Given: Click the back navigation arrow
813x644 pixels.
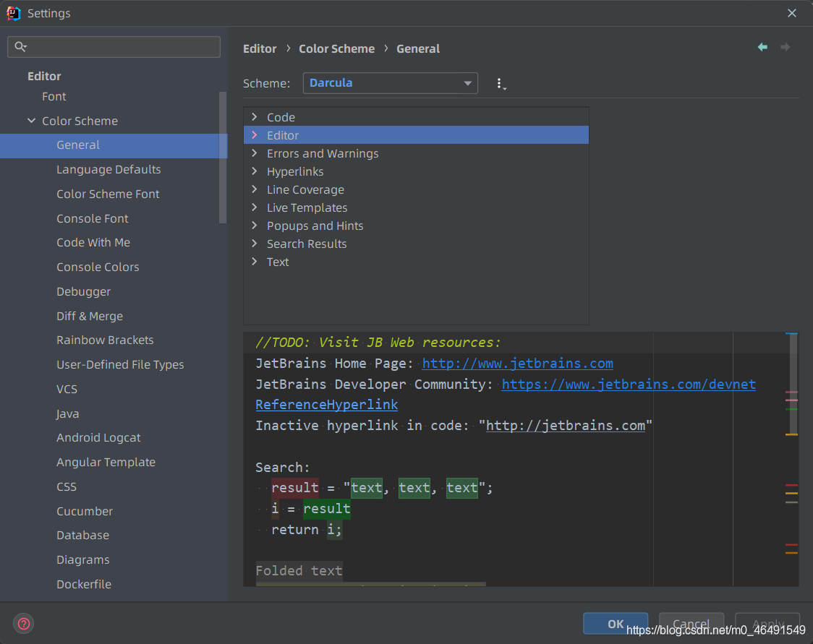Looking at the screenshot, I should [762, 47].
